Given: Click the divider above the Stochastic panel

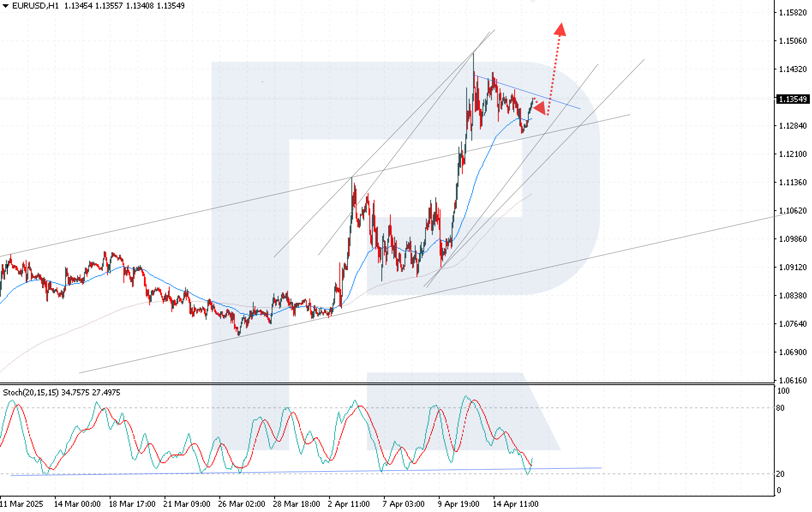Looking at the screenshot, I should coord(386,383).
